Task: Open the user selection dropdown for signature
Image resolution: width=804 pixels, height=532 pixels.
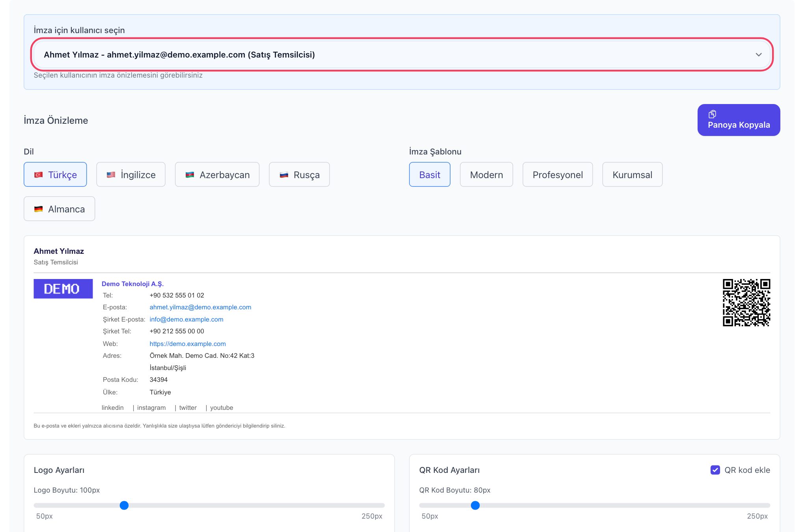Action: (x=402, y=55)
